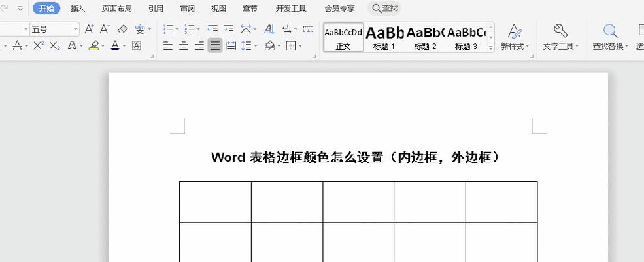644x262 pixels.
Task: Apply the 正文 style
Action: [343, 37]
